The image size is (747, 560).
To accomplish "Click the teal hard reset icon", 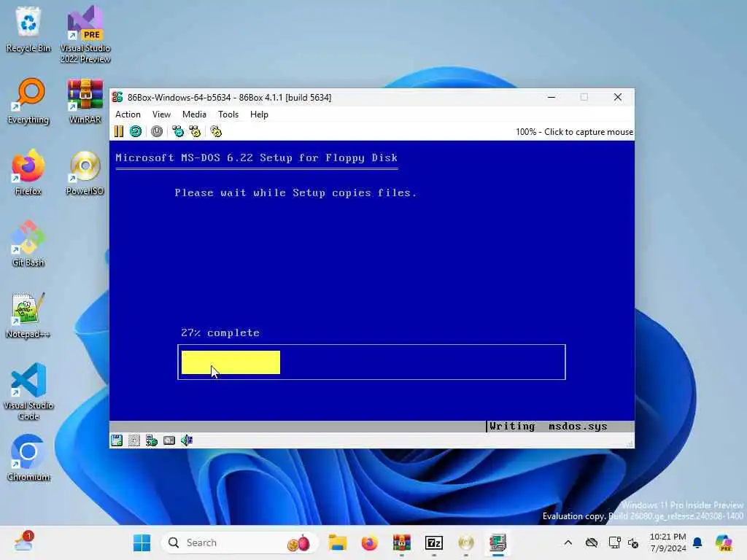I will click(135, 131).
